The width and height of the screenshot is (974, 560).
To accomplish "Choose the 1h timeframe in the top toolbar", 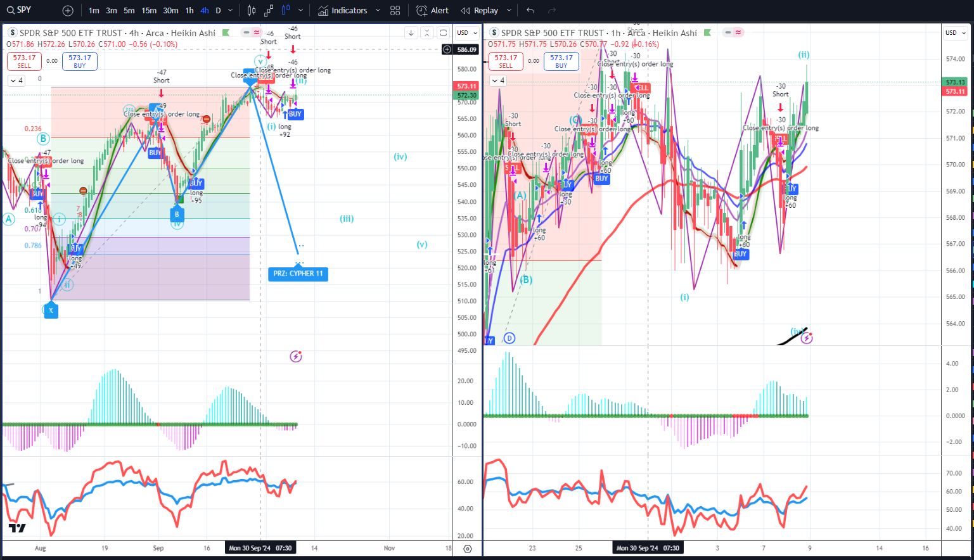I will coord(189,11).
